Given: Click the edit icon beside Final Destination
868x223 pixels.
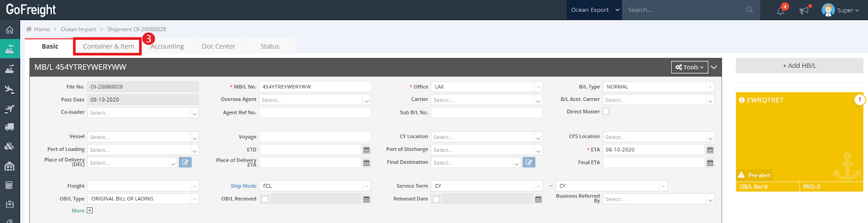Looking at the screenshot, I should point(528,162).
